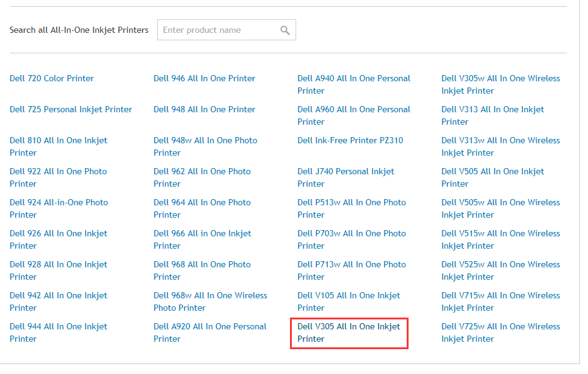Screen dimensions: 588x374
Task: Select Dell V505 All In One Inkjet Printer
Action: (x=493, y=177)
